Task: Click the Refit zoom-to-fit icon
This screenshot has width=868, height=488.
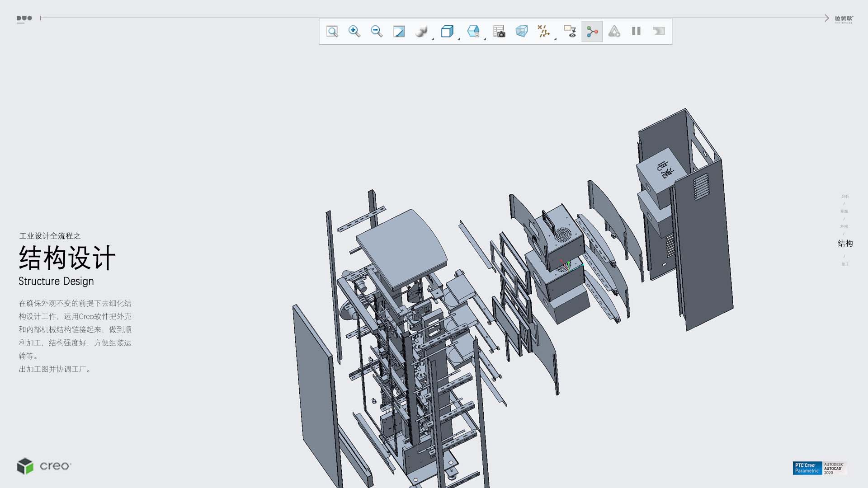Action: (x=332, y=31)
